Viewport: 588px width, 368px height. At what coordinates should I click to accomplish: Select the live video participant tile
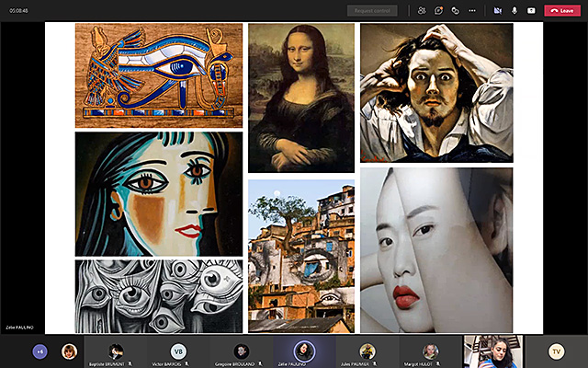pos(493,351)
